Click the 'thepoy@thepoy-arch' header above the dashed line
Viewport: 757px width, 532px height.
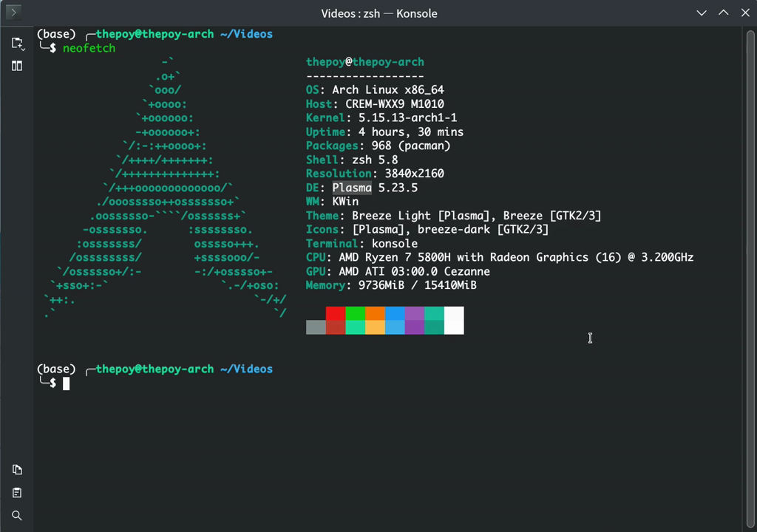point(365,62)
